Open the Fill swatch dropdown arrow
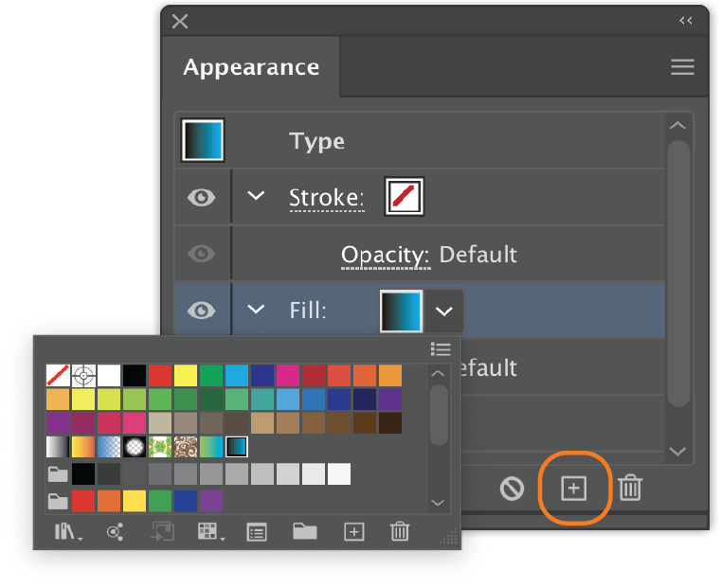 [x=443, y=312]
